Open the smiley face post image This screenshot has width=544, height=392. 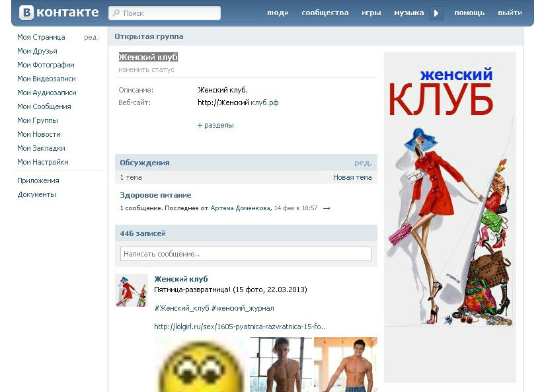[x=201, y=365]
